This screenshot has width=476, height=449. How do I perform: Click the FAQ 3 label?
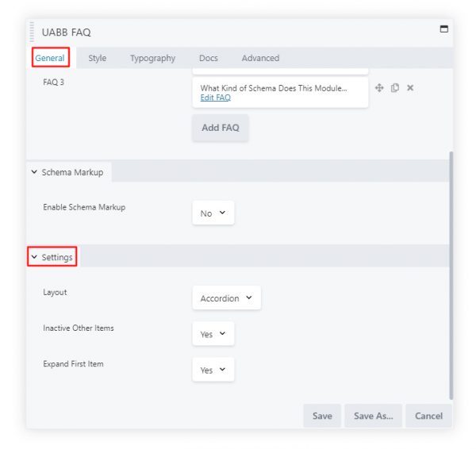click(53, 83)
